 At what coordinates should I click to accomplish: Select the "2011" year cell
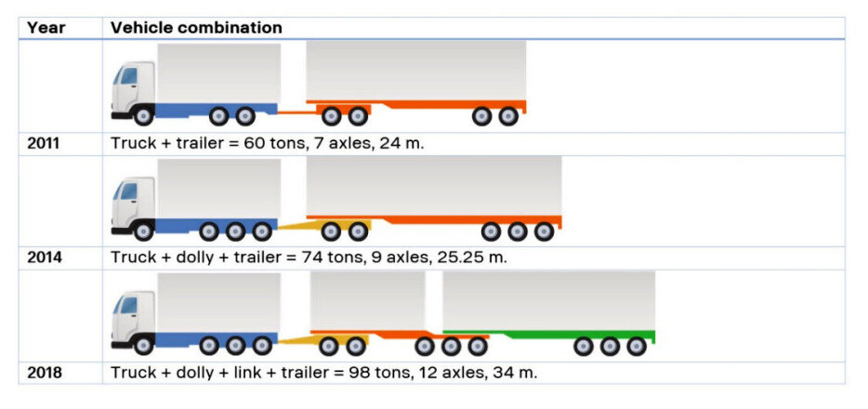pos(45,144)
